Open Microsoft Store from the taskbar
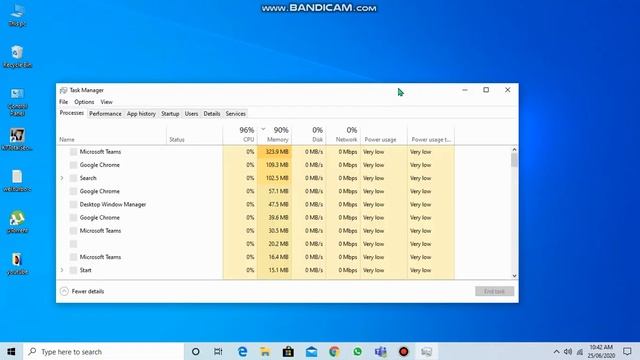 pyautogui.click(x=288, y=351)
